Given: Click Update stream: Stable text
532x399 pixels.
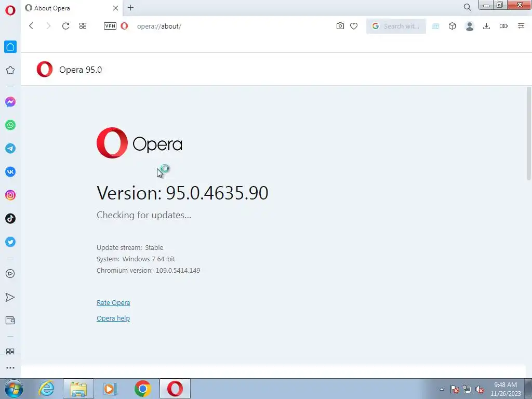Looking at the screenshot, I should tap(130, 247).
